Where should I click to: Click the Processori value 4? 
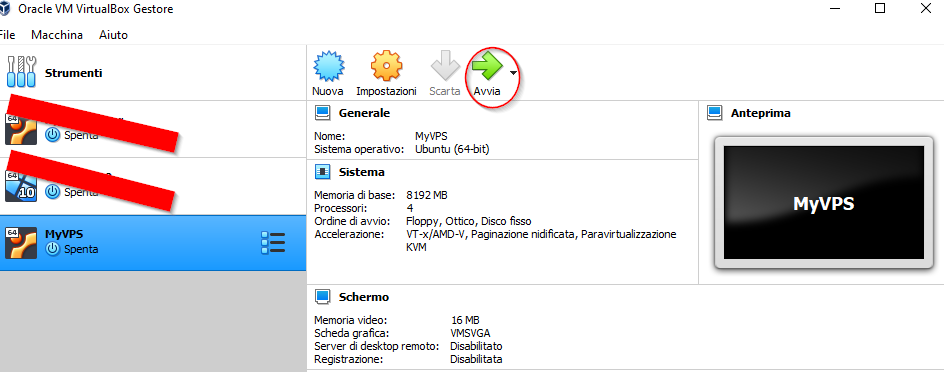click(x=410, y=208)
